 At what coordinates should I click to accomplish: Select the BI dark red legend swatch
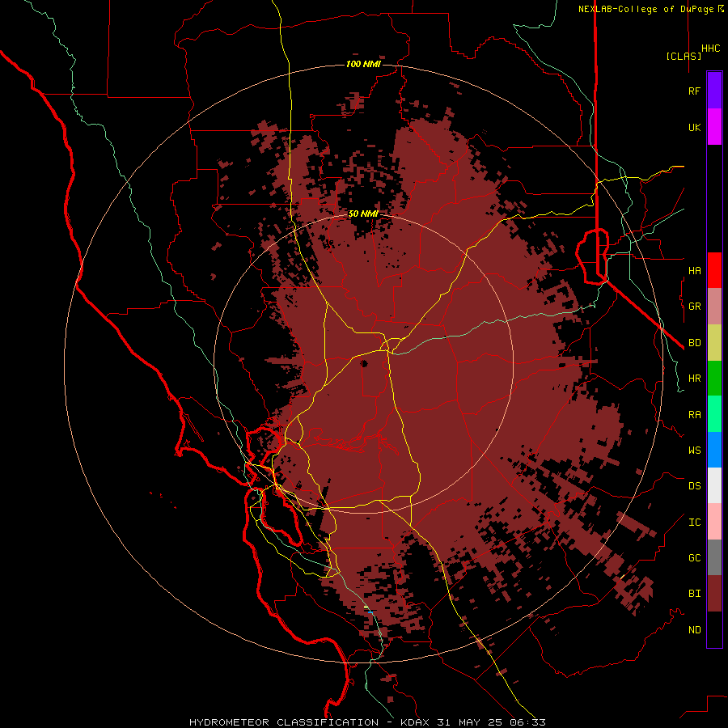coord(714,594)
